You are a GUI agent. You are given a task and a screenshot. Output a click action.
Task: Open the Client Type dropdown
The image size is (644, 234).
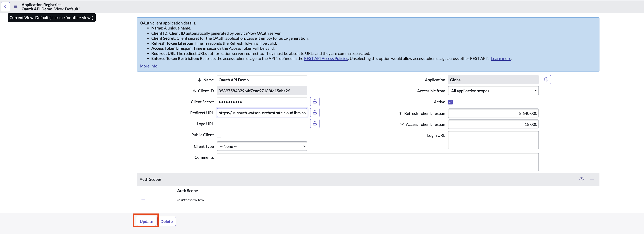262,146
